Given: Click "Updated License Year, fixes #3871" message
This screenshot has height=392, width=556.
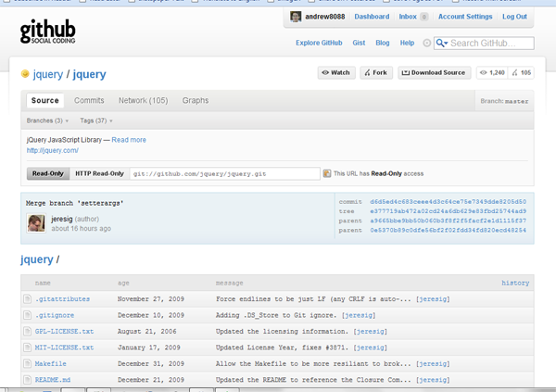Looking at the screenshot, I should pos(283,348).
